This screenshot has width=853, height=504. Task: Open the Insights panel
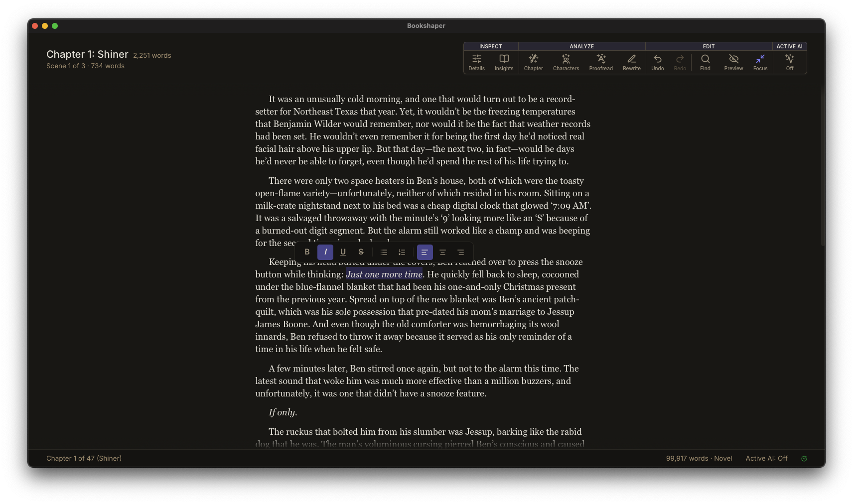[x=504, y=62]
